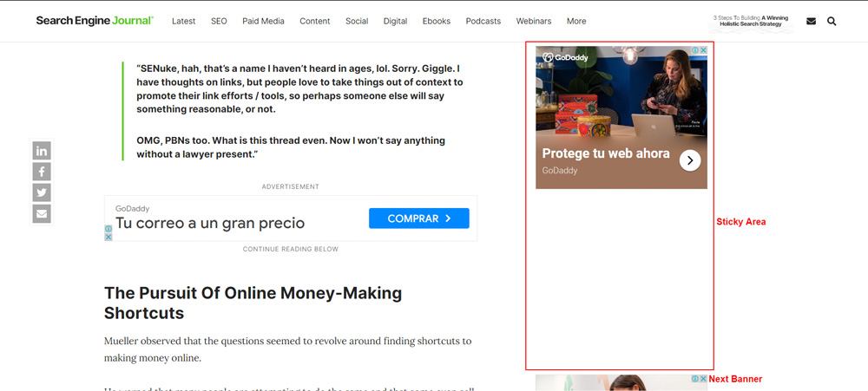868x391 pixels.
Task: Click the quote line 'OMG, PBNs too'
Action: tap(291, 147)
